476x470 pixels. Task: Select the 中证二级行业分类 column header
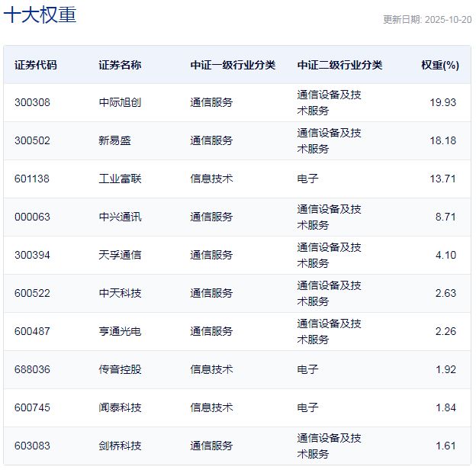pos(339,65)
